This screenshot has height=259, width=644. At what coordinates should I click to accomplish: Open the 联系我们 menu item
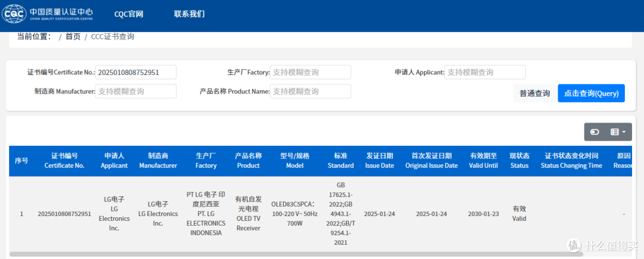(x=190, y=14)
